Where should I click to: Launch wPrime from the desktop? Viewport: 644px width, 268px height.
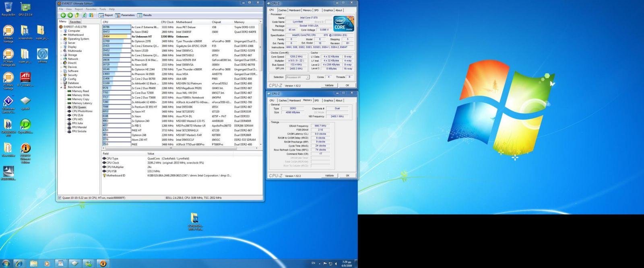point(42,56)
